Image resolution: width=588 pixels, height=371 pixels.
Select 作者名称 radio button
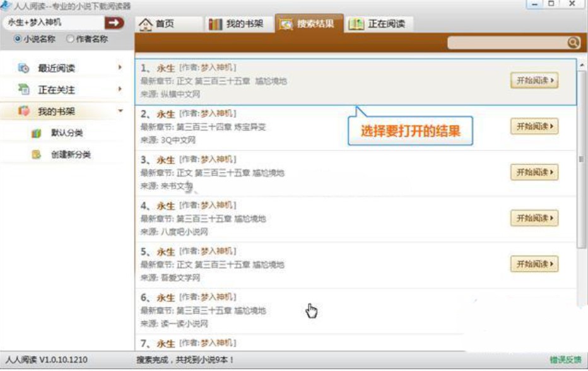pyautogui.click(x=70, y=38)
